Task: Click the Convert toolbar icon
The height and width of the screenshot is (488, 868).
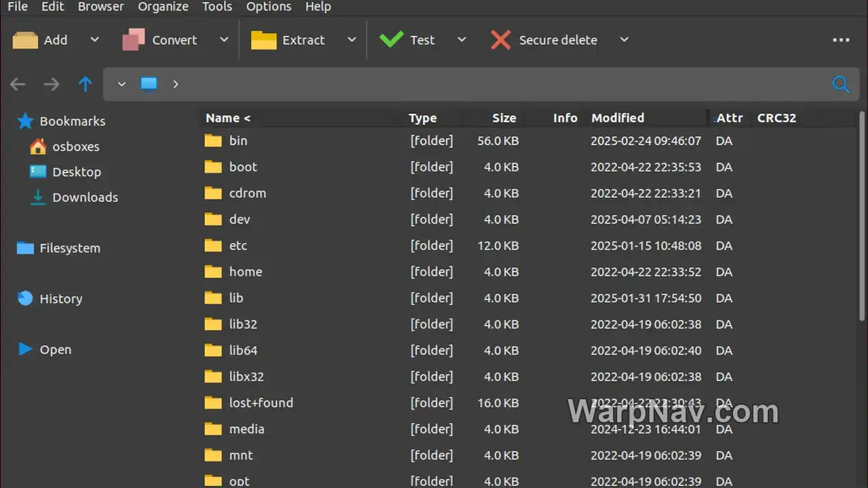Action: [x=134, y=40]
